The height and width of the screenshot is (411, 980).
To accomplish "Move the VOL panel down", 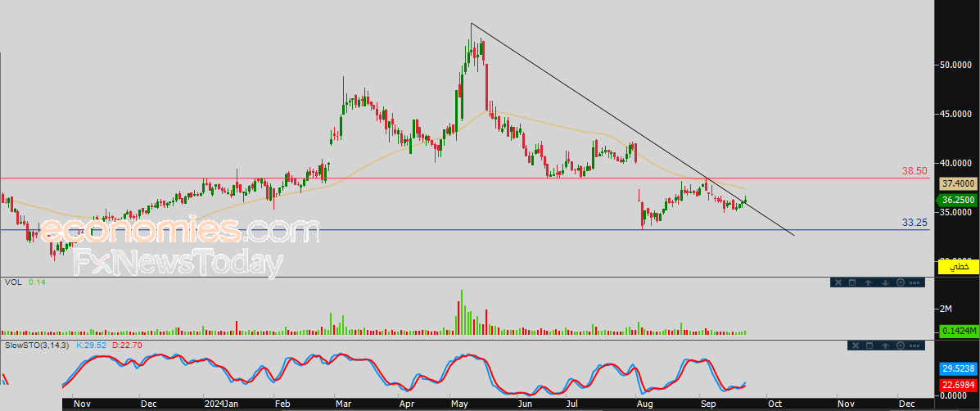I will coord(885,282).
